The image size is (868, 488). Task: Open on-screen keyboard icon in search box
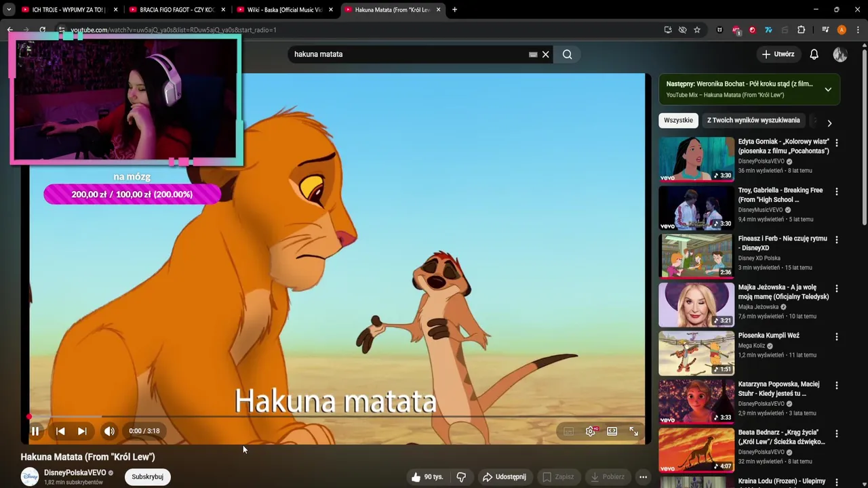point(533,54)
